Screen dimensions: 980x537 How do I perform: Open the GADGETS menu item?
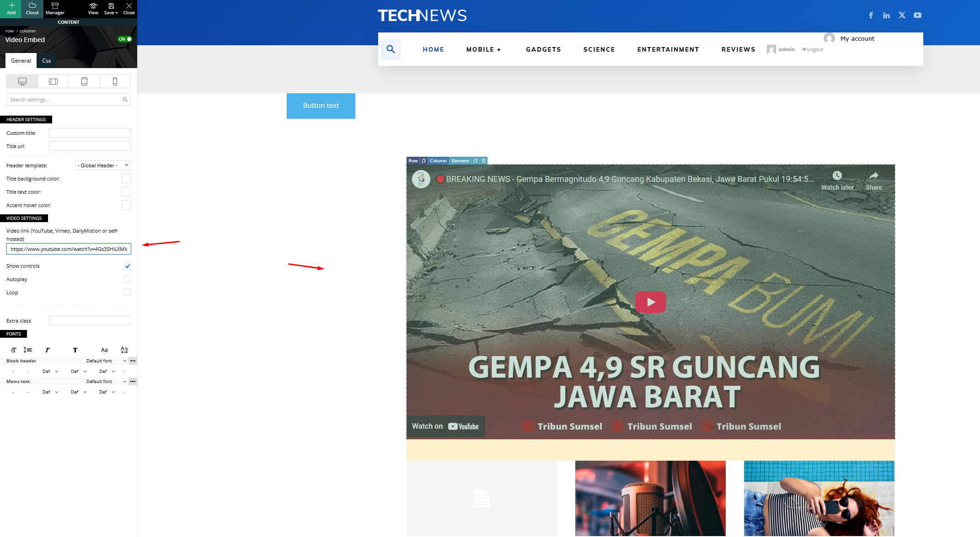pyautogui.click(x=543, y=49)
